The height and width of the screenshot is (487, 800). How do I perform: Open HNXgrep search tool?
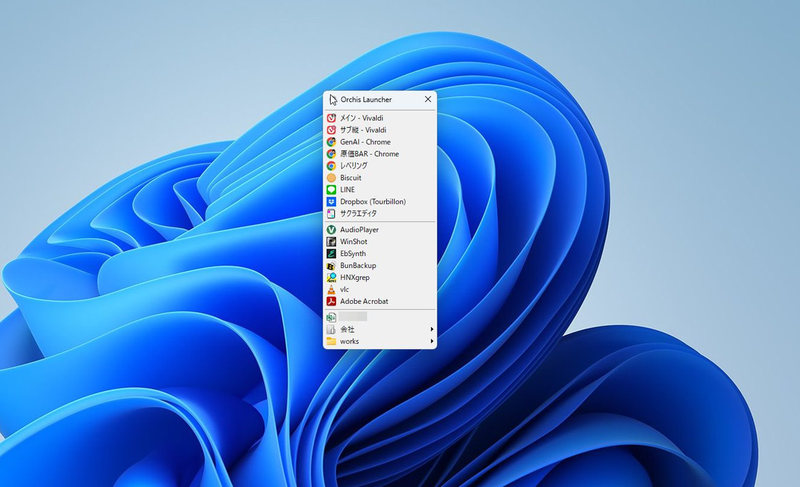click(x=355, y=278)
